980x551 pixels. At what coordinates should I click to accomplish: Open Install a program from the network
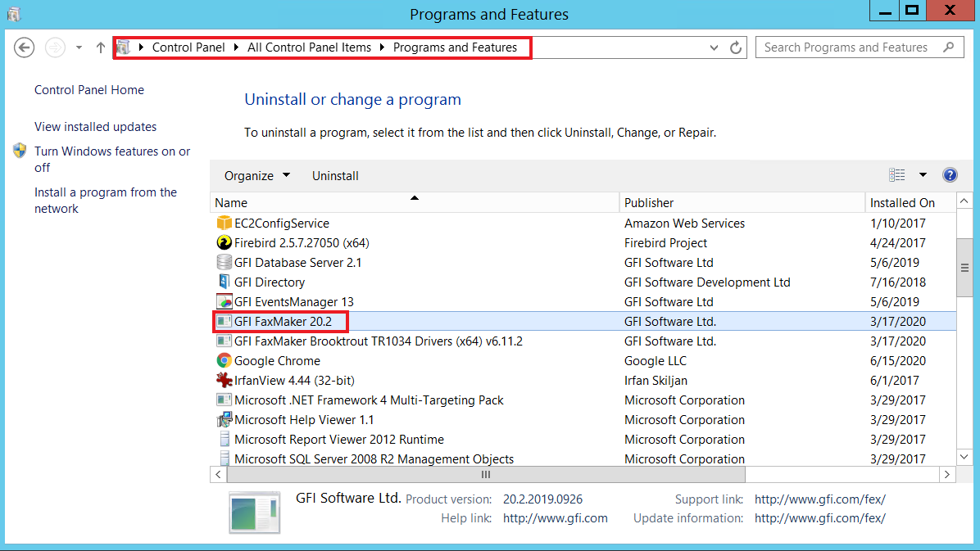[106, 201]
